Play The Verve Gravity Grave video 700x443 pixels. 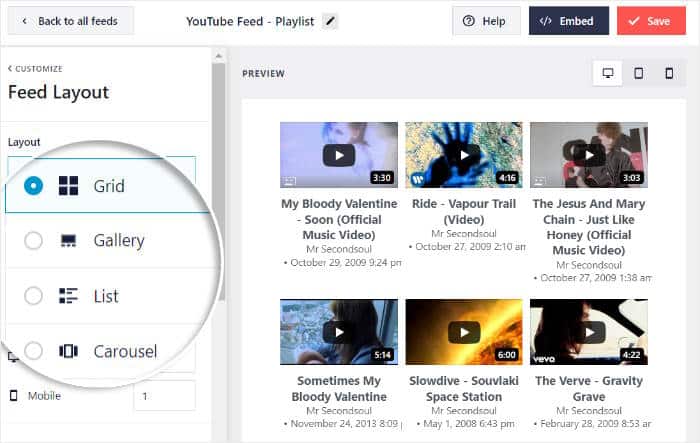[x=589, y=332]
